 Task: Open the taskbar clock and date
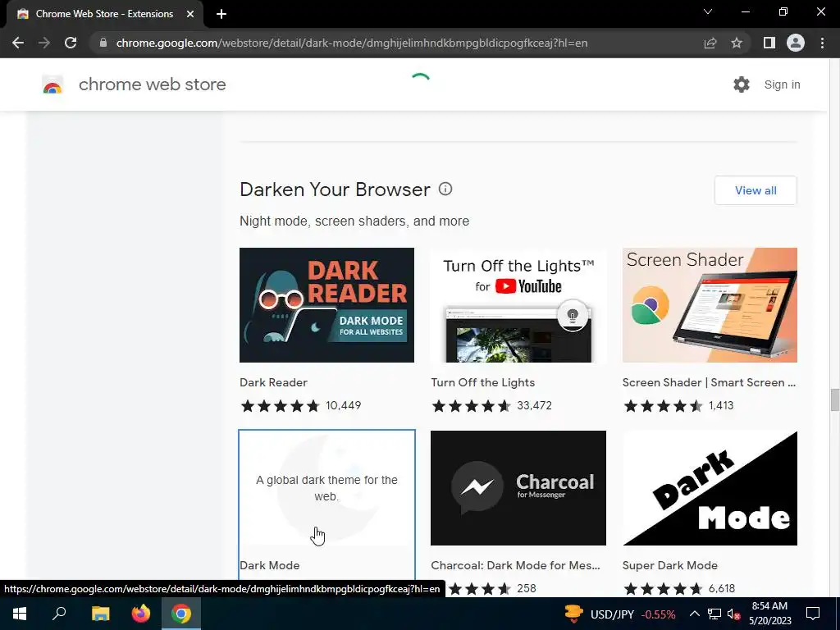point(769,614)
